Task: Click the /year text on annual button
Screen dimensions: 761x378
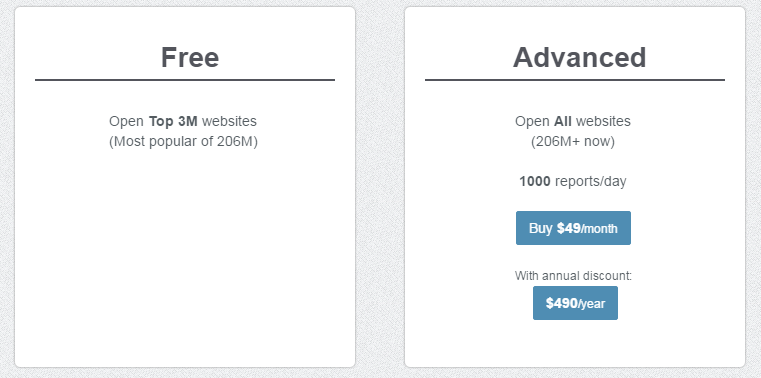Action: pos(592,304)
